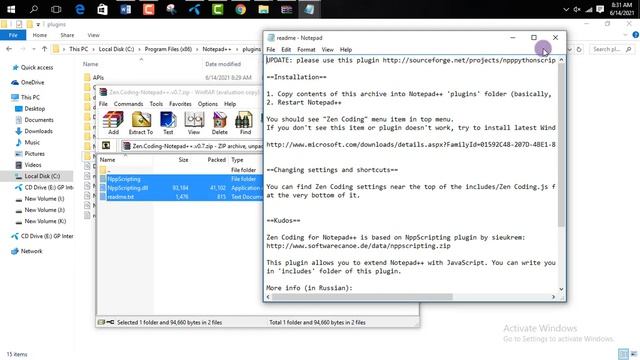
Task: Open the notification center icon
Action: pos(600,9)
